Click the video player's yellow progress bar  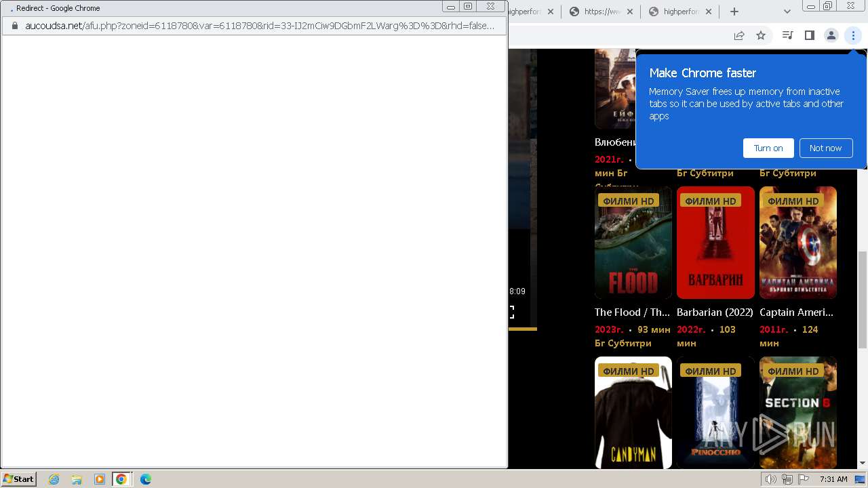pos(523,329)
